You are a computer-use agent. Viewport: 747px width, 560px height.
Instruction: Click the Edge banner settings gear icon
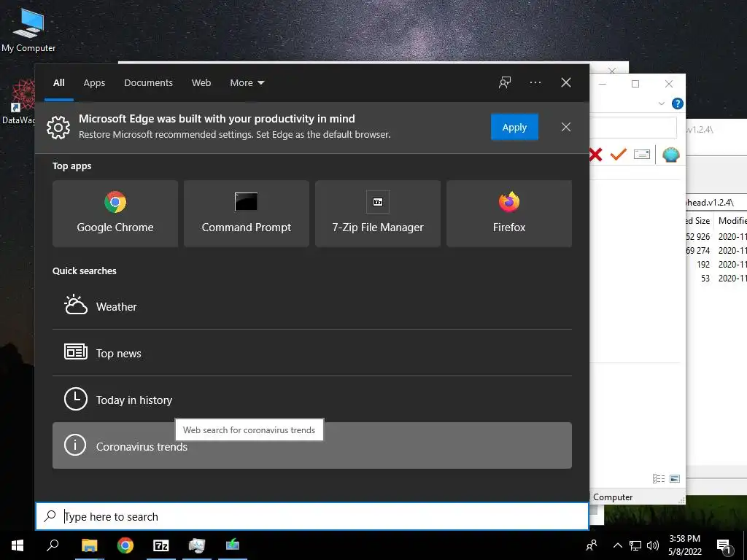pos(58,127)
